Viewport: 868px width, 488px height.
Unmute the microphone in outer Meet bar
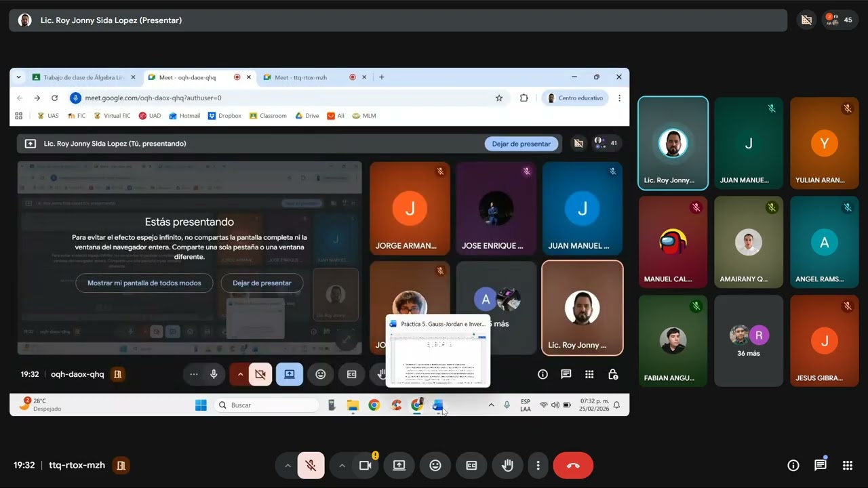coord(311,466)
